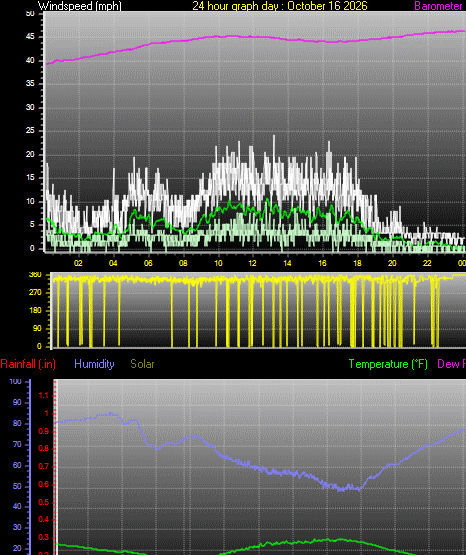
Task: Click the 02 hour label on time axis
Action: pos(78,263)
